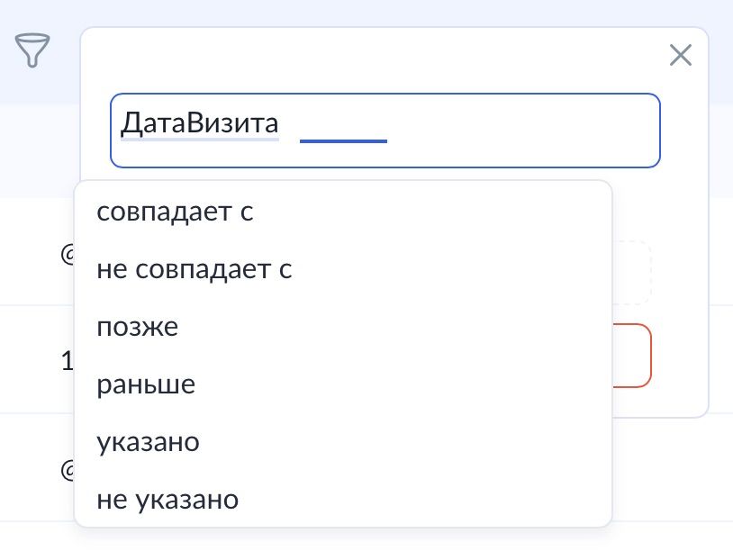Viewport: 733px width, 560px height.
Task: Select "раньше" from the operator list
Action: click(x=146, y=384)
